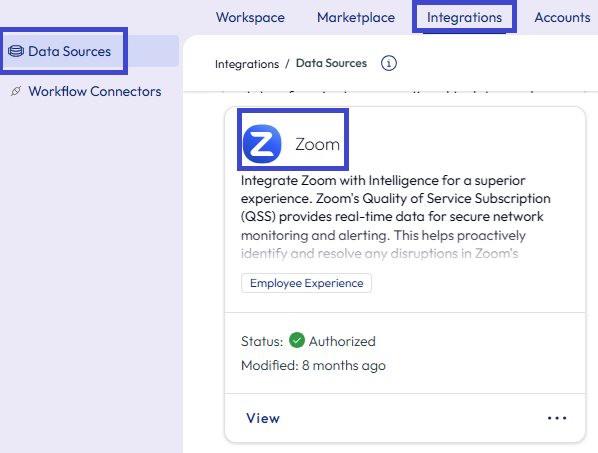Click the Modified: 8 months ago text
Viewport: 598px width, 453px height.
(x=313, y=366)
